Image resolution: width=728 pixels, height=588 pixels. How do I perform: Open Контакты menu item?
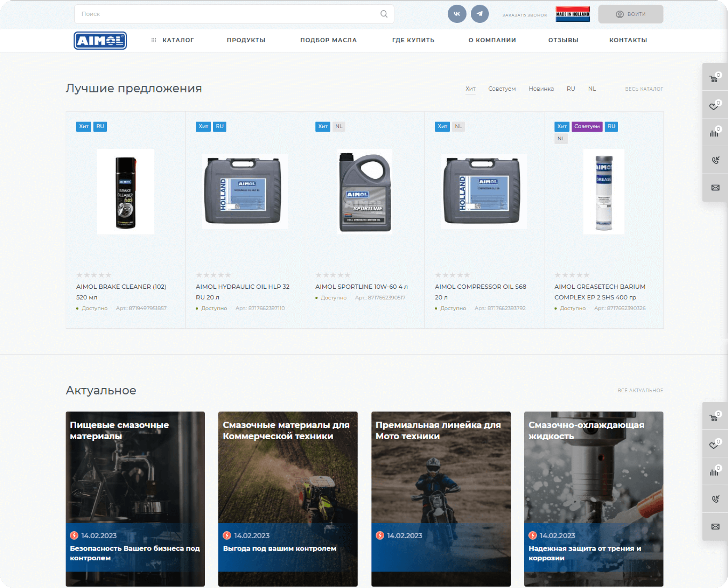click(x=628, y=40)
